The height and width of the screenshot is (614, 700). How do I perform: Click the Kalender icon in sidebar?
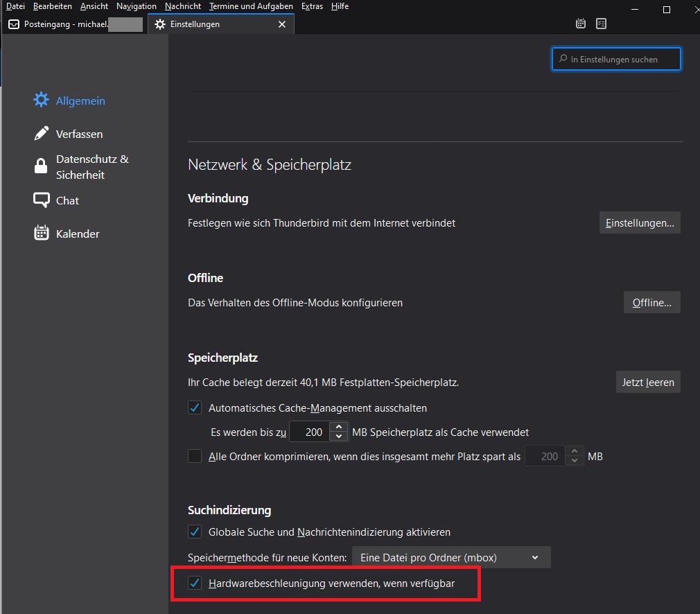[x=42, y=234]
